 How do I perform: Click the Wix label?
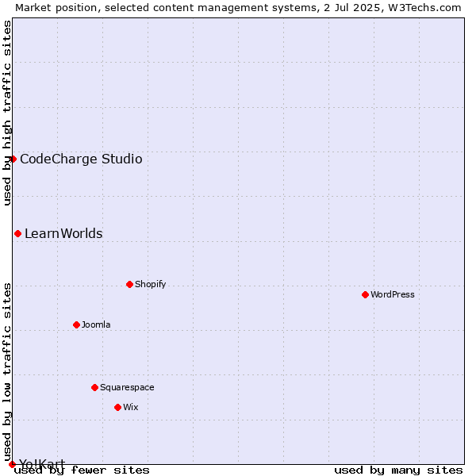coord(131,407)
